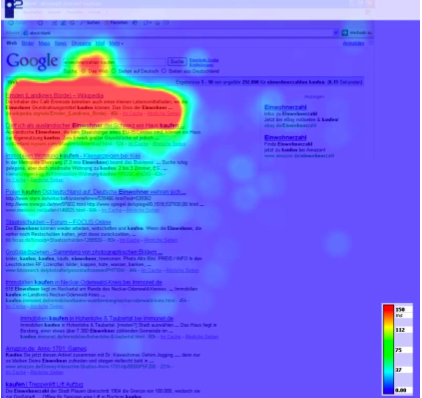Click Im Cache for the Staatsschulden FOCUS result
This screenshot has width=422, height=398.
[129, 240]
